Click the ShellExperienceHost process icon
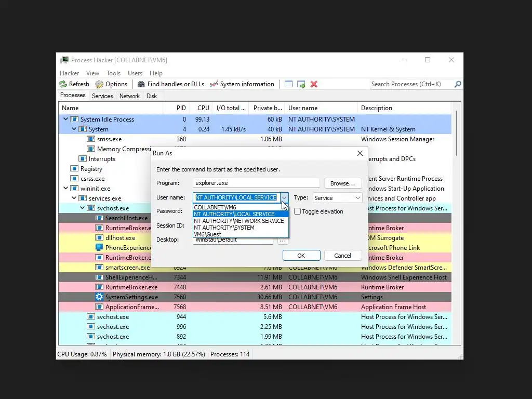The width and height of the screenshot is (532, 399). pos(99,277)
